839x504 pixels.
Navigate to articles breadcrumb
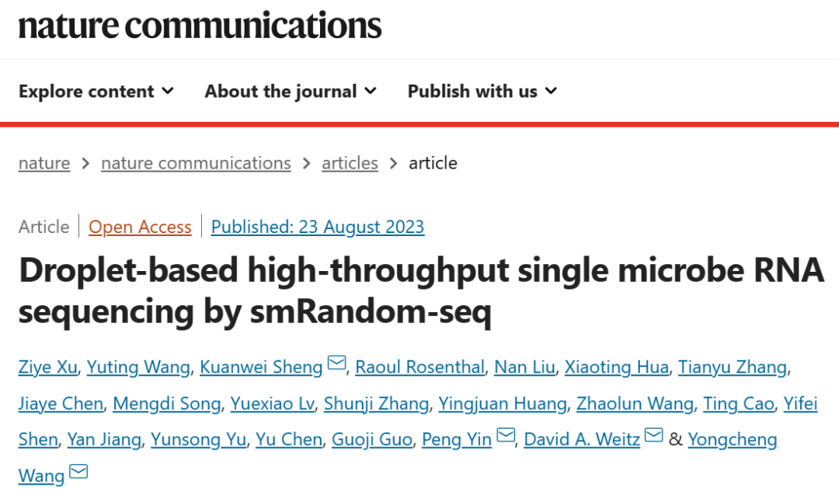point(350,163)
